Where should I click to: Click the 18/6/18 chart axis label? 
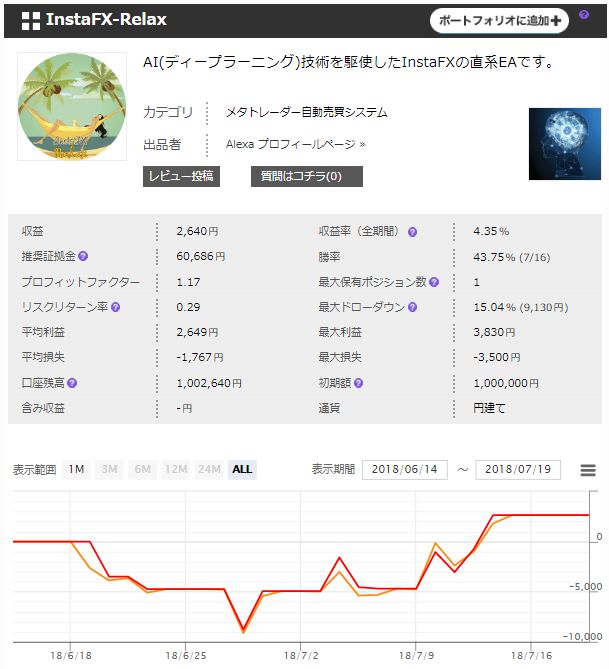(71, 655)
